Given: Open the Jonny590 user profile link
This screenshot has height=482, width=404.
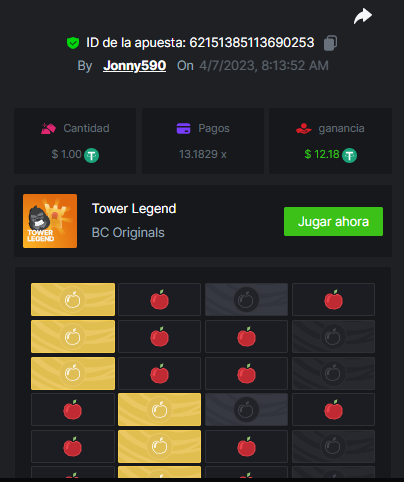Looking at the screenshot, I should [x=134, y=66].
